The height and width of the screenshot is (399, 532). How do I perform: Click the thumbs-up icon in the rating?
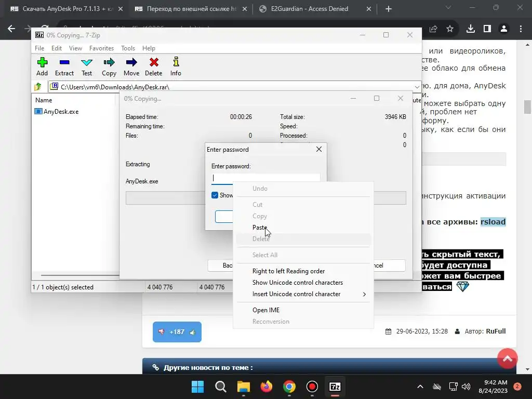pos(193,332)
